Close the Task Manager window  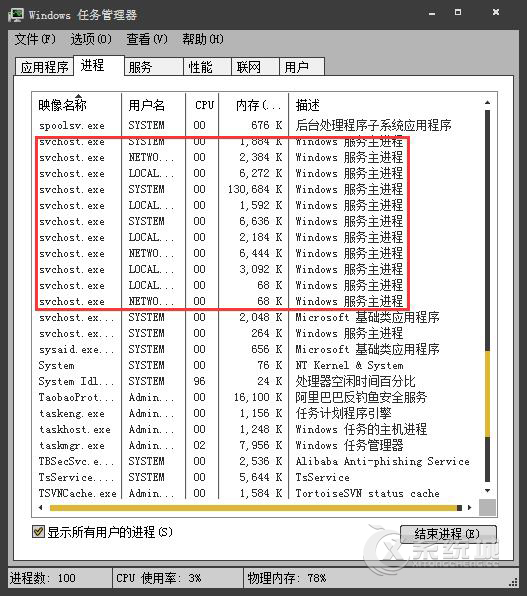tap(496, 13)
